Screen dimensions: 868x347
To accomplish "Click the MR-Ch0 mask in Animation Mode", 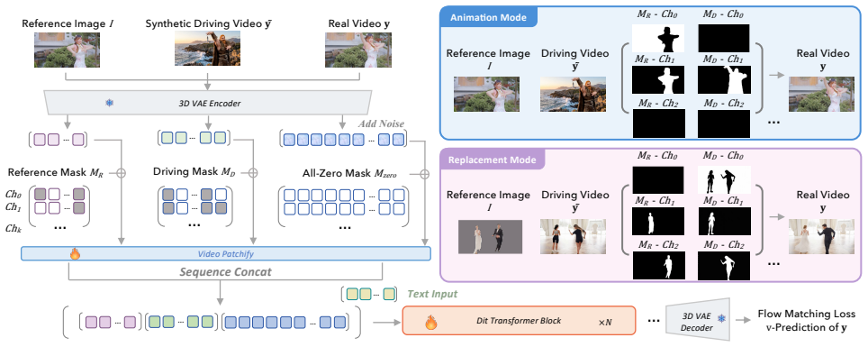I will (x=658, y=38).
